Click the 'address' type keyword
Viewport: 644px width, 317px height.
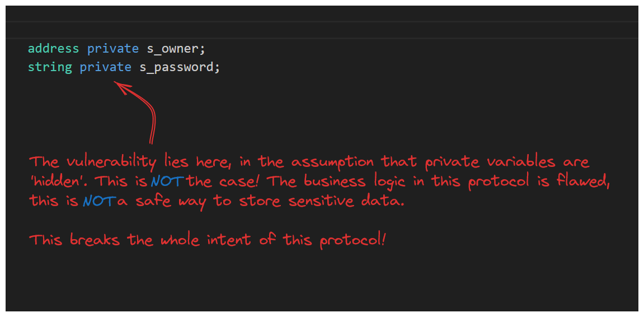54,49
